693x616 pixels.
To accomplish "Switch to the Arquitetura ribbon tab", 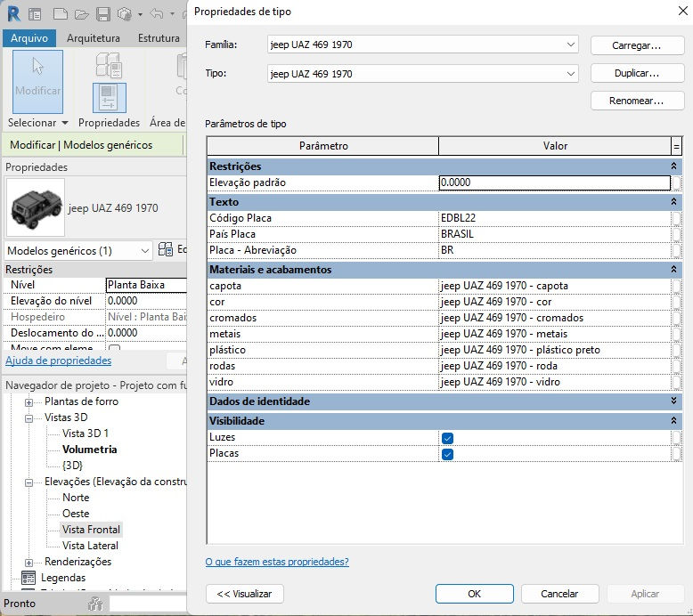I will (x=94, y=38).
